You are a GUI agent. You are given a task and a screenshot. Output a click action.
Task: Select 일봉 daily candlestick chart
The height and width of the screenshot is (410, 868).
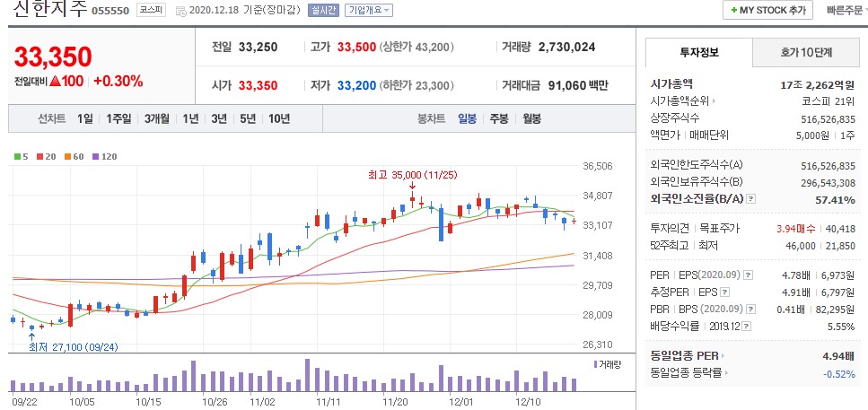(x=467, y=118)
